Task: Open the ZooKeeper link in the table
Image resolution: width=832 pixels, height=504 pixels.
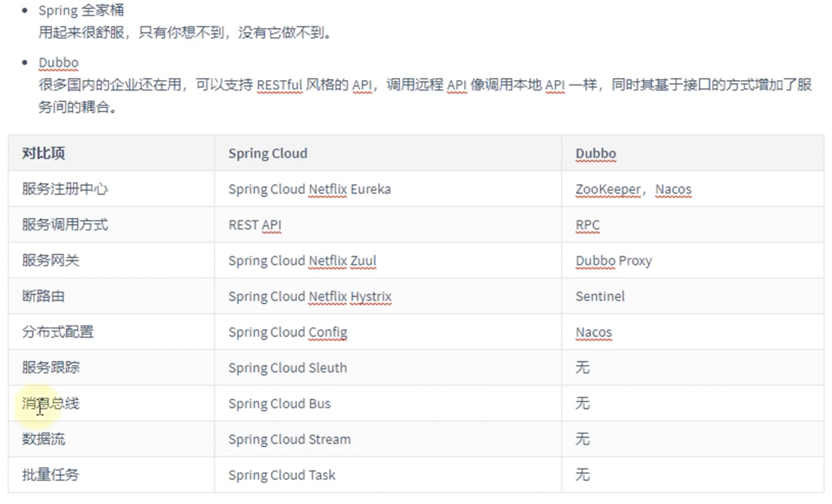Action: click(x=607, y=189)
